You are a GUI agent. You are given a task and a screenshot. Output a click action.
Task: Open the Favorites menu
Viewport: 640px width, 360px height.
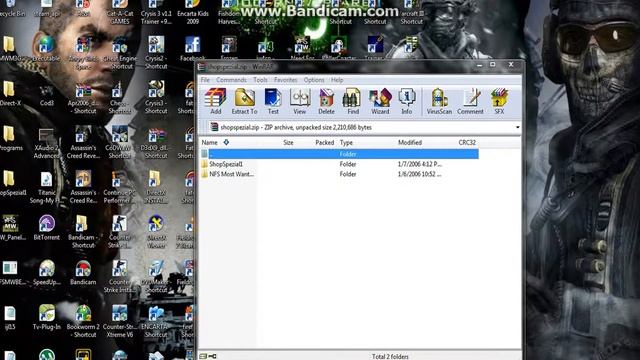tap(285, 80)
